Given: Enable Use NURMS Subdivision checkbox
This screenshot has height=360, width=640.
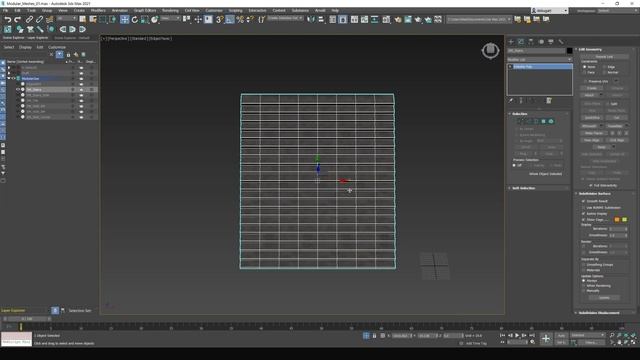Looking at the screenshot, I should click(583, 207).
